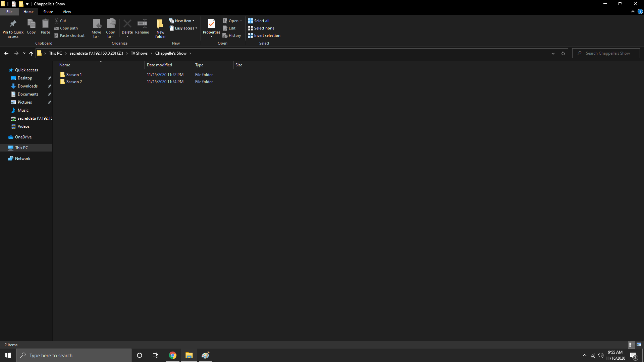
Task: Switch to large icons view layout
Action: click(639, 345)
